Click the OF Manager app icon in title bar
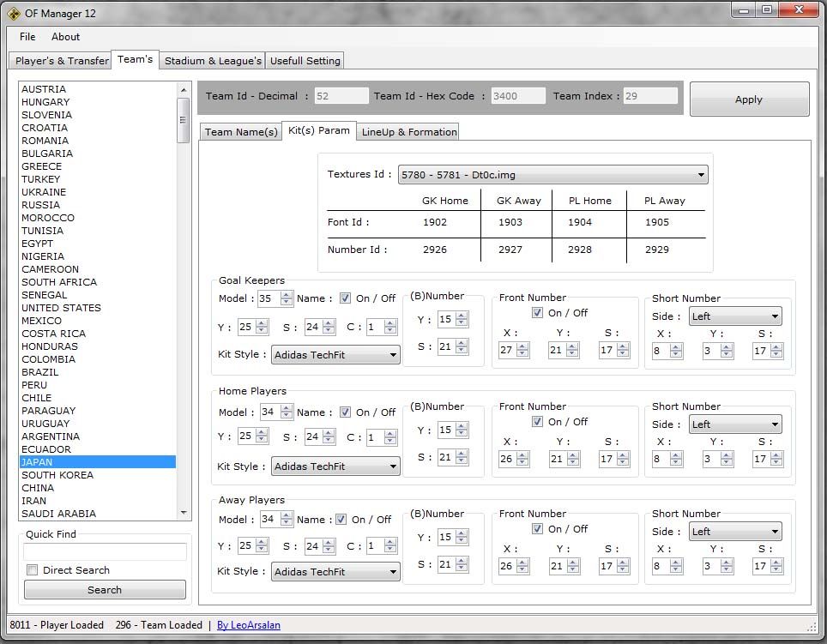This screenshot has height=644, width=827. pos(14,13)
